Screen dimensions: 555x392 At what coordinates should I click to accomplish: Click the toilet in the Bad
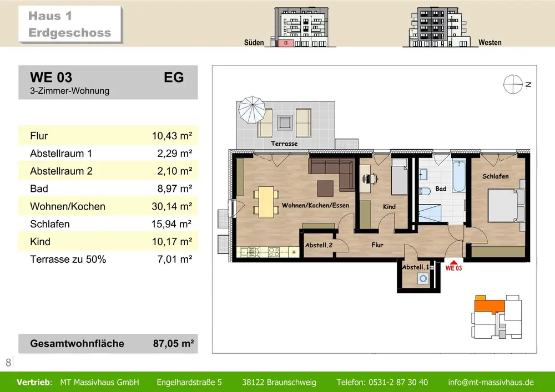tap(425, 191)
